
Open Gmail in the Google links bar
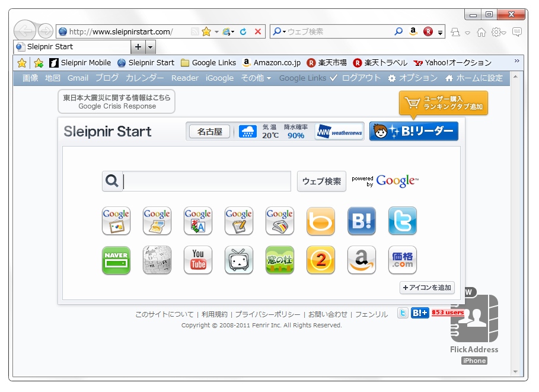(x=78, y=78)
